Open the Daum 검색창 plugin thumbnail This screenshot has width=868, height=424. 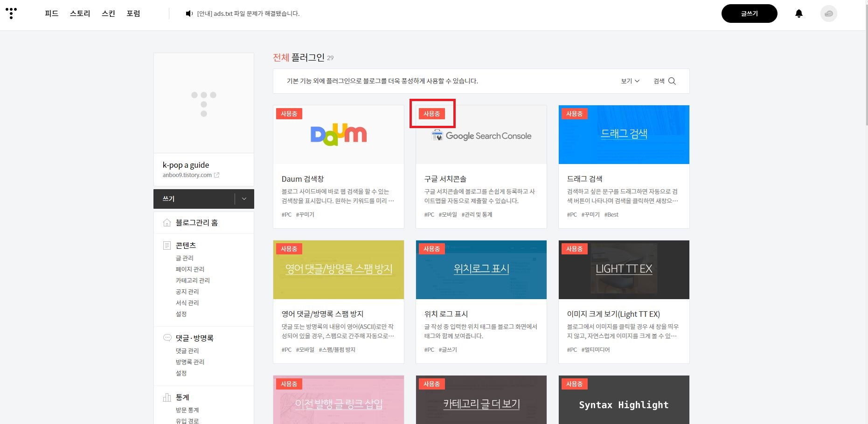[339, 135]
